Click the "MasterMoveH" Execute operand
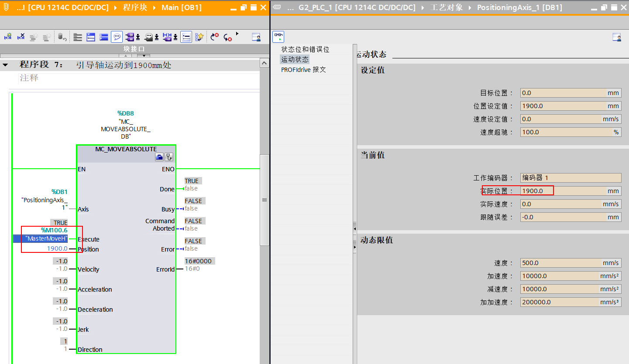629x364 pixels. coord(47,238)
